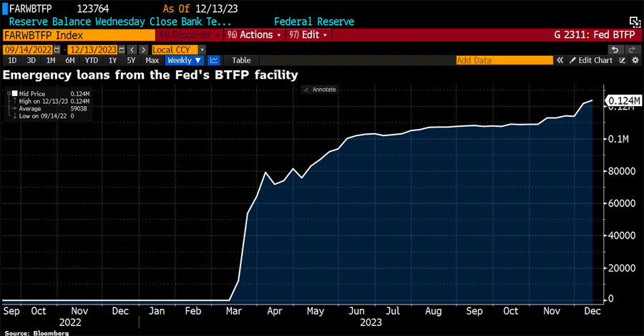Open chart settings gear icon

tap(635, 61)
